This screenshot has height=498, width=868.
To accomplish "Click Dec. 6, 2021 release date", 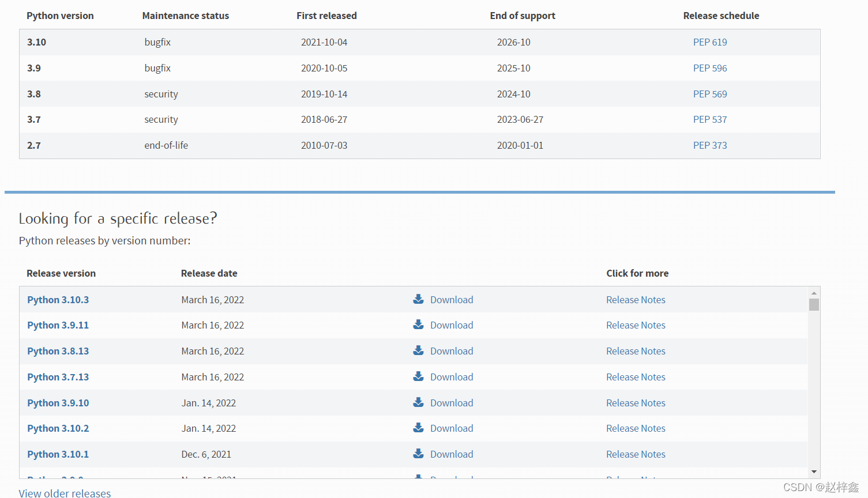I will click(206, 454).
